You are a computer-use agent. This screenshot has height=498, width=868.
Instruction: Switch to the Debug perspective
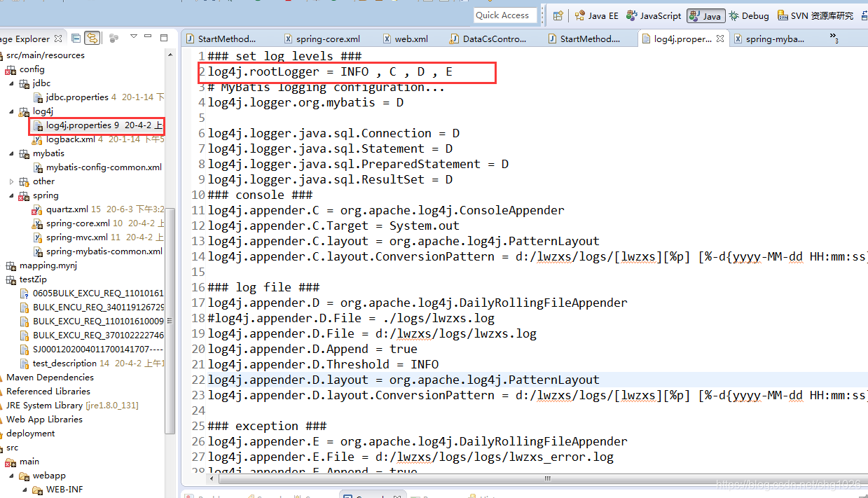[x=748, y=15]
